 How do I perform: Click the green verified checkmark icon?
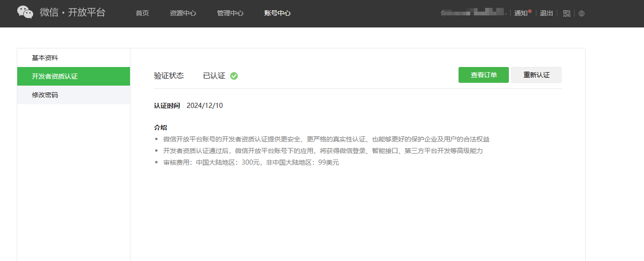234,76
